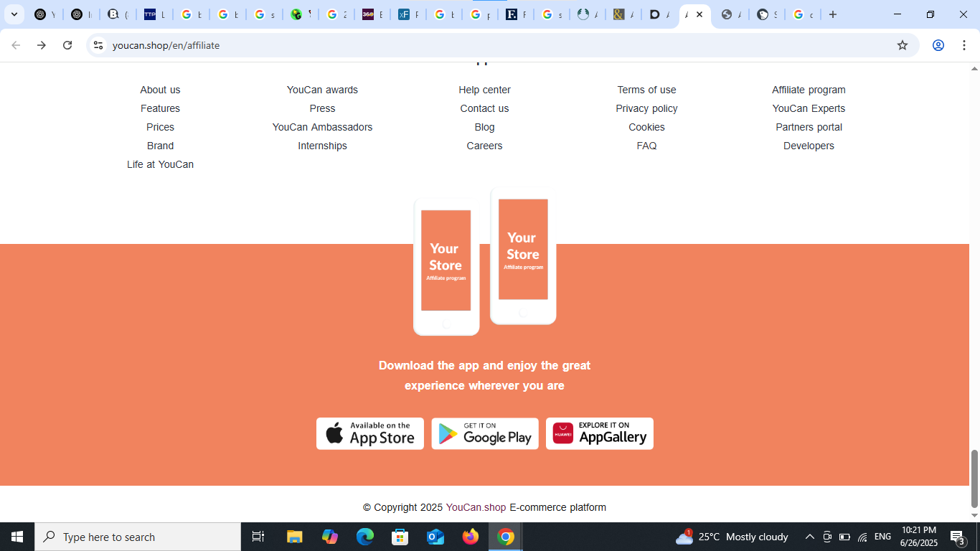Click the youcan.shop address bar
The height and width of the screenshot is (551, 980).
[502, 45]
